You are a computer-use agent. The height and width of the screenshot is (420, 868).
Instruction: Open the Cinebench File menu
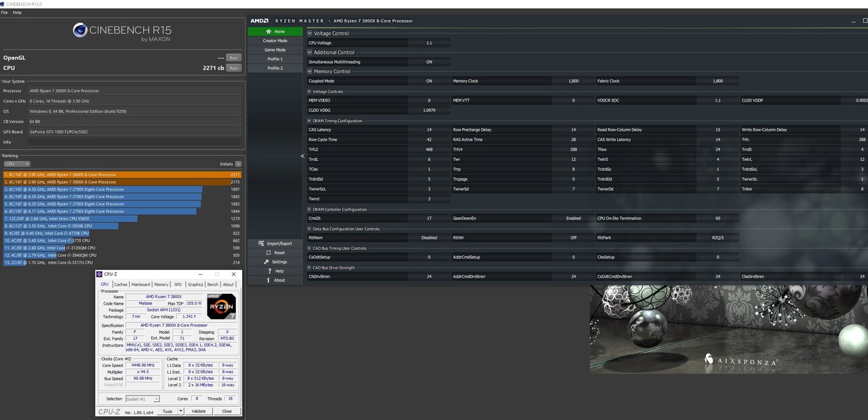click(x=4, y=12)
